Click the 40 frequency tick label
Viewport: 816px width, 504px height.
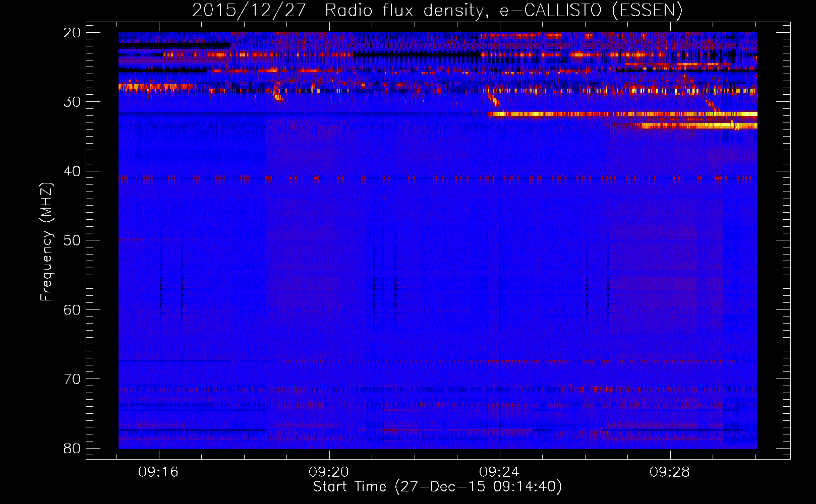click(x=73, y=171)
